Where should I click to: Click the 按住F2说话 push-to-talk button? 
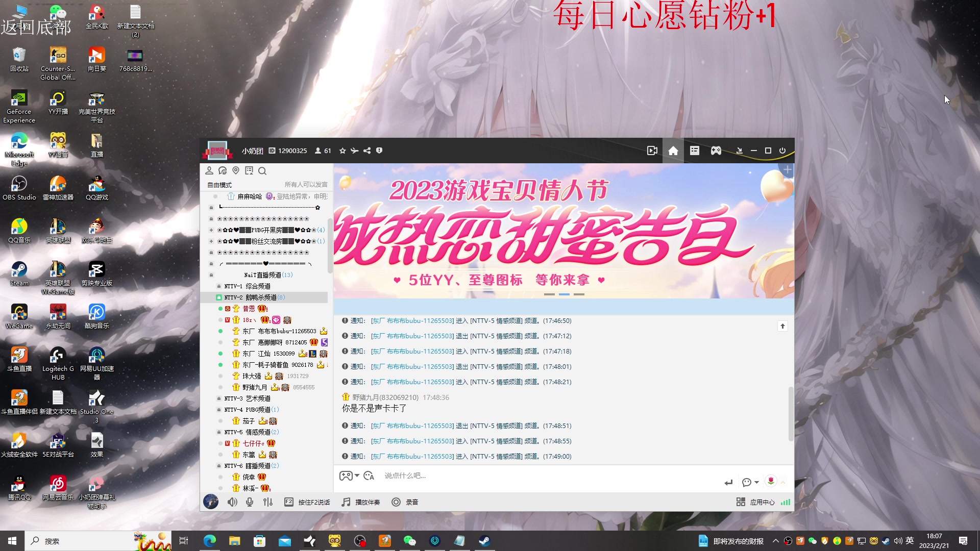308,502
